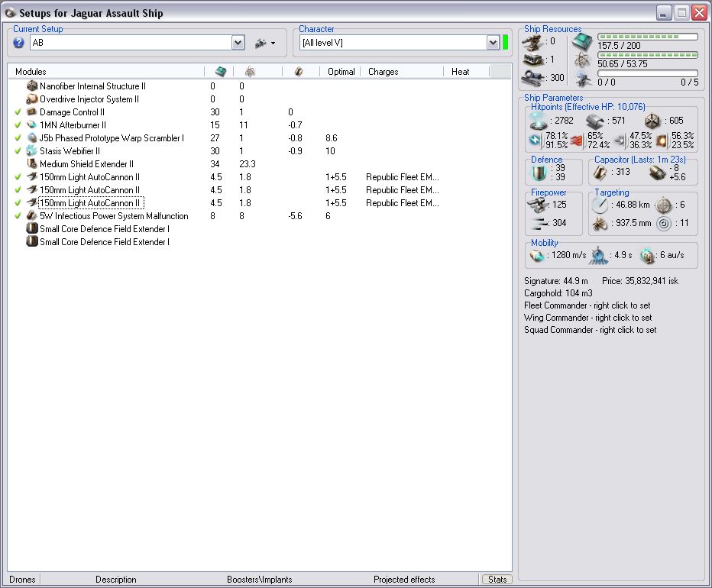Click the Price: 35,832,941 isk text
The image size is (712, 588).
pyautogui.click(x=639, y=280)
